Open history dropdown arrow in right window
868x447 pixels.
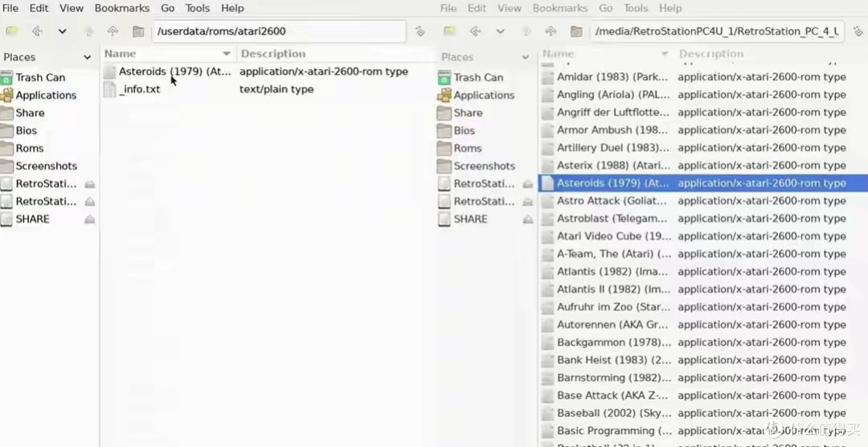(x=500, y=31)
